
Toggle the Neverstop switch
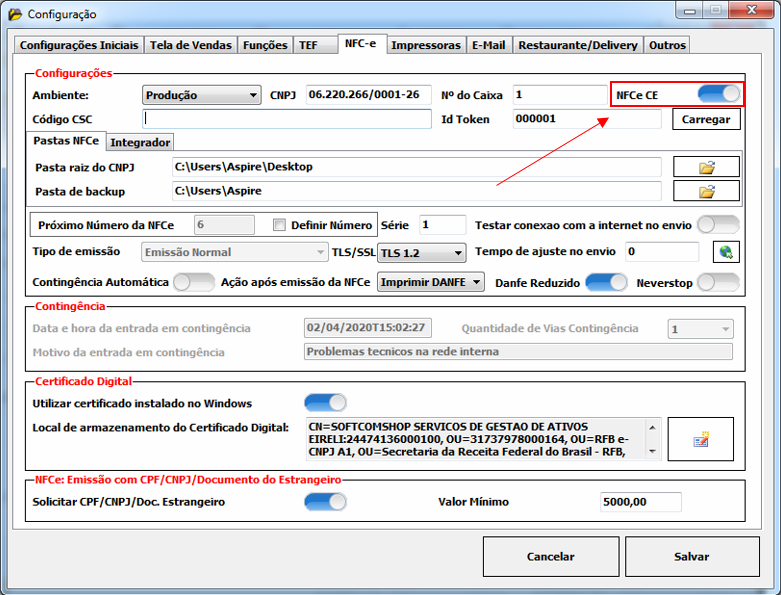click(718, 283)
